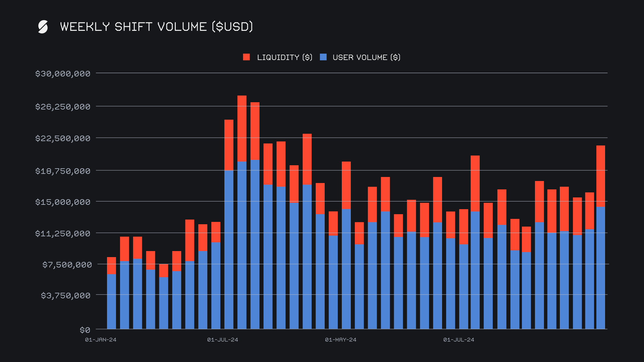644x362 pixels.
Task: Toggle the LIQUIDITY ($) legend label
Action: tap(284, 57)
